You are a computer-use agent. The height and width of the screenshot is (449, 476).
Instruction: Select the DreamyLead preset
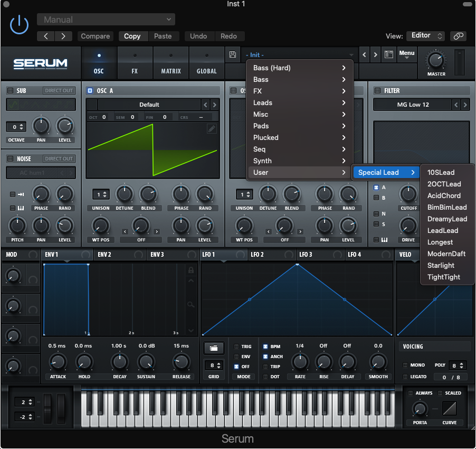pyautogui.click(x=447, y=219)
